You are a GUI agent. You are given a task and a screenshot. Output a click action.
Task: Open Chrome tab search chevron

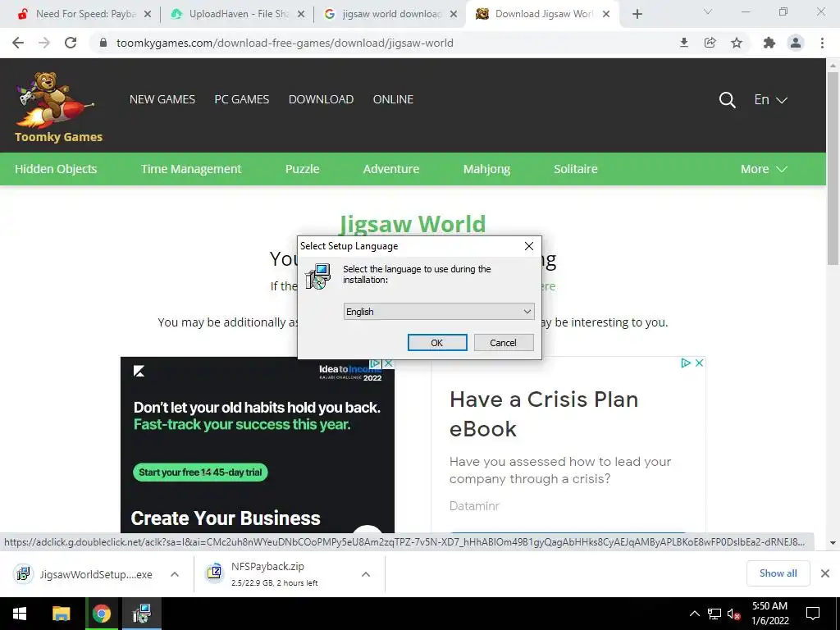(708, 11)
